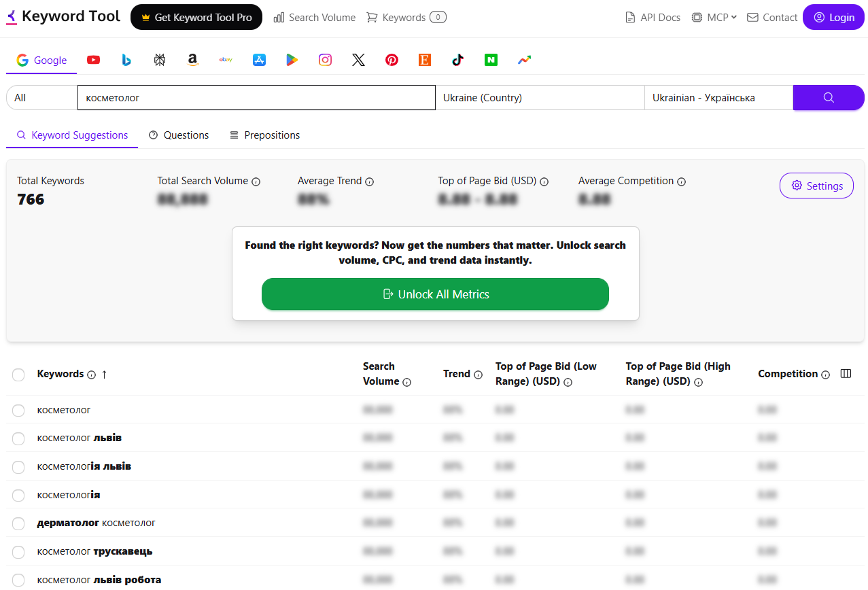This screenshot has height=590, width=868.
Task: Switch to the Instagram platform tab
Action: point(326,60)
